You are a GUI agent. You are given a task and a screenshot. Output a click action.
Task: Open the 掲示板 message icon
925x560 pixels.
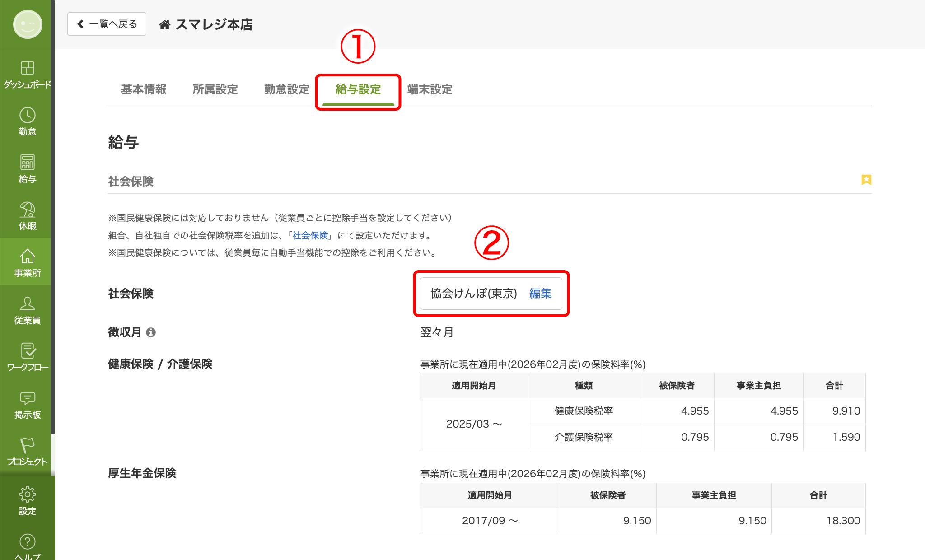point(27,399)
